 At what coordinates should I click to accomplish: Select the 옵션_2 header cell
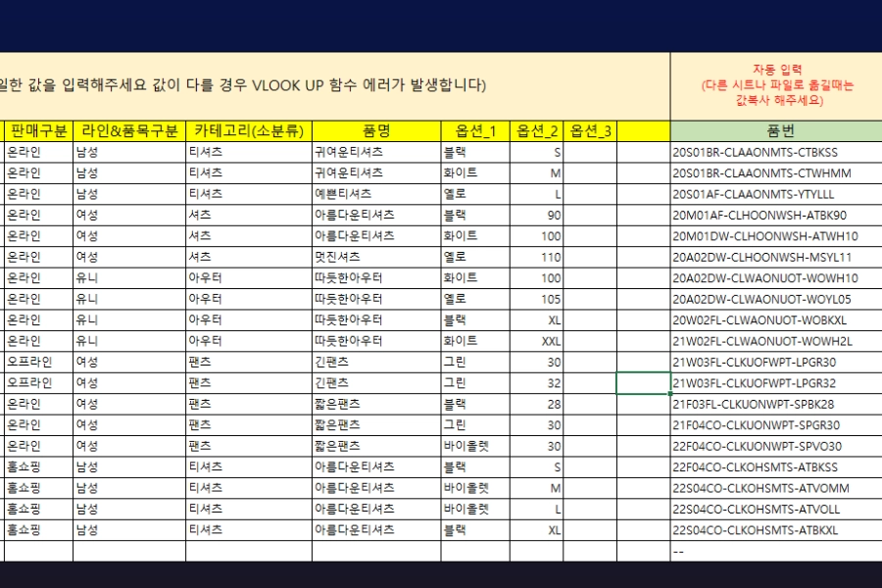(537, 131)
